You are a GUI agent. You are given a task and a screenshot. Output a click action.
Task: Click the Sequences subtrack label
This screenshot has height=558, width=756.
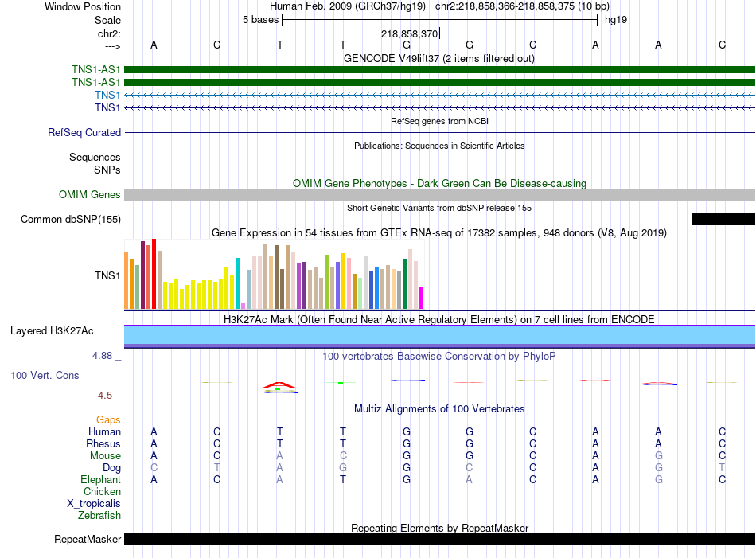tap(95, 158)
